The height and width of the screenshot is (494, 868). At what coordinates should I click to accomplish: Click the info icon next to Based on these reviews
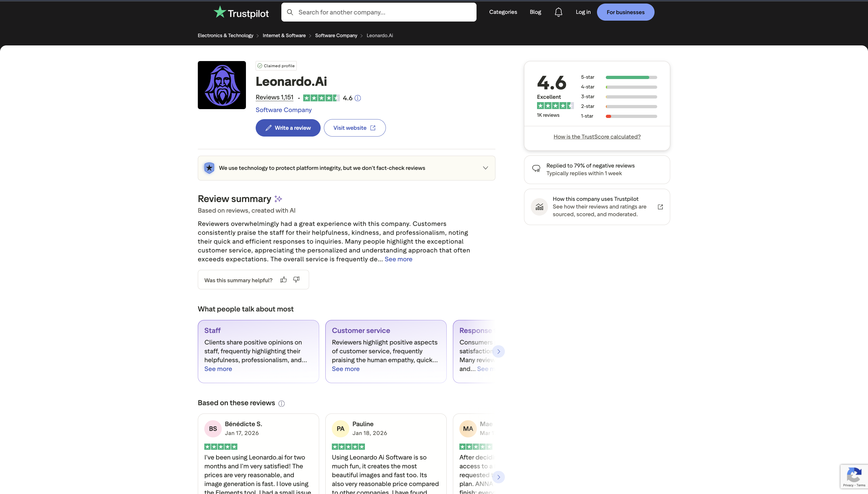coord(281,403)
